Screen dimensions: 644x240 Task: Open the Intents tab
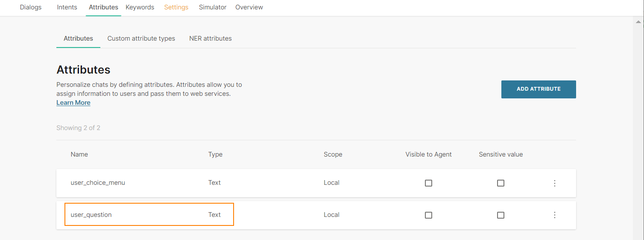(67, 7)
